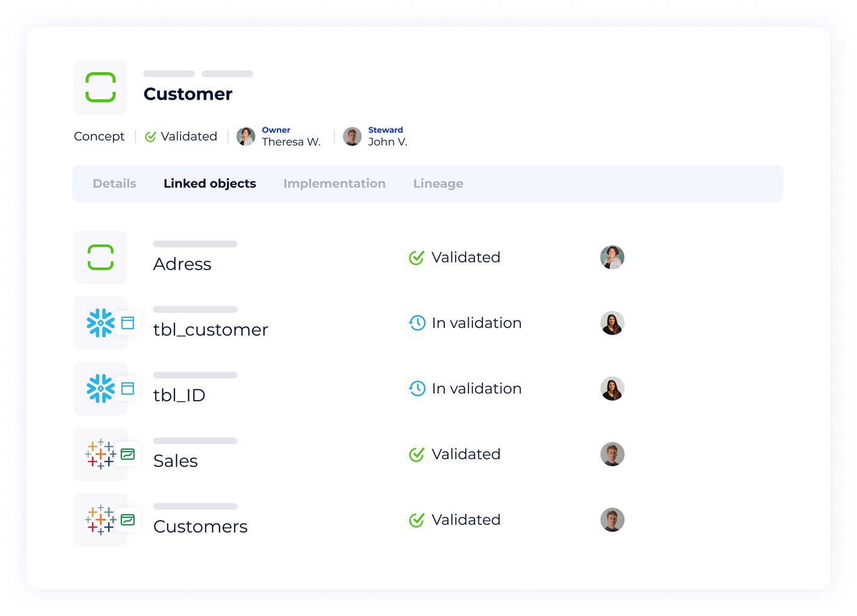Click the Steward label
This screenshot has height=616, width=857.
pyautogui.click(x=386, y=130)
